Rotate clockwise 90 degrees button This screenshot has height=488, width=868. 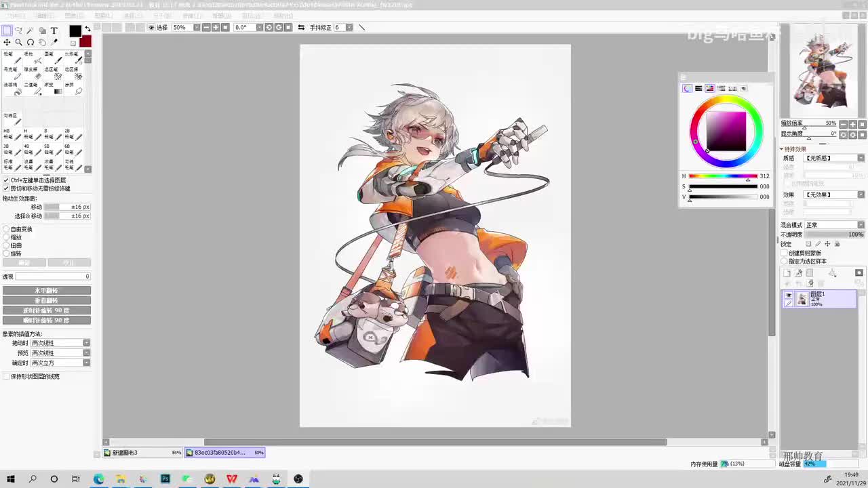tap(47, 320)
